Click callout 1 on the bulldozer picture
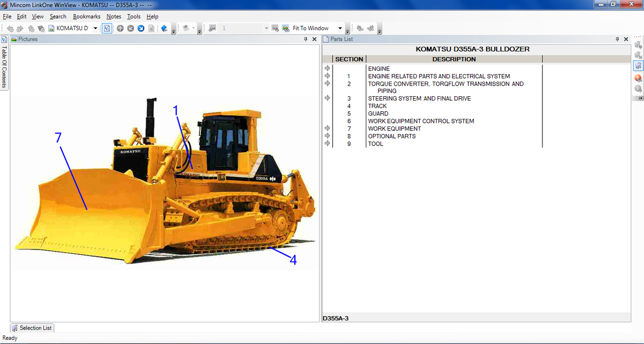Viewport: 644px width, 344px height. click(176, 110)
